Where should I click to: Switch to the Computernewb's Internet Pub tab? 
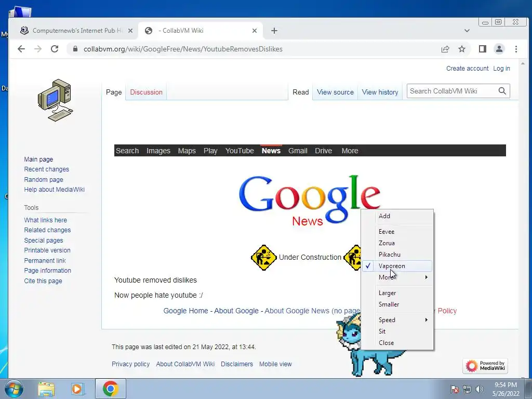click(x=76, y=31)
